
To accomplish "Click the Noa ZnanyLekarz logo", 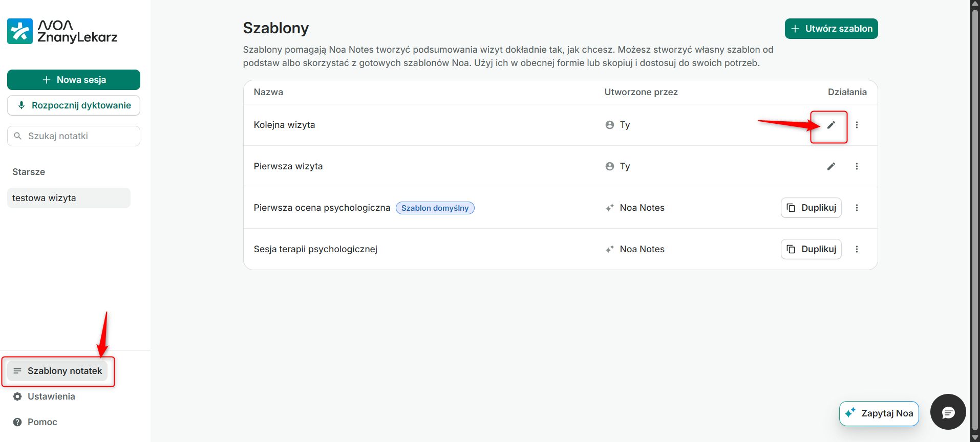I will pyautogui.click(x=62, y=31).
